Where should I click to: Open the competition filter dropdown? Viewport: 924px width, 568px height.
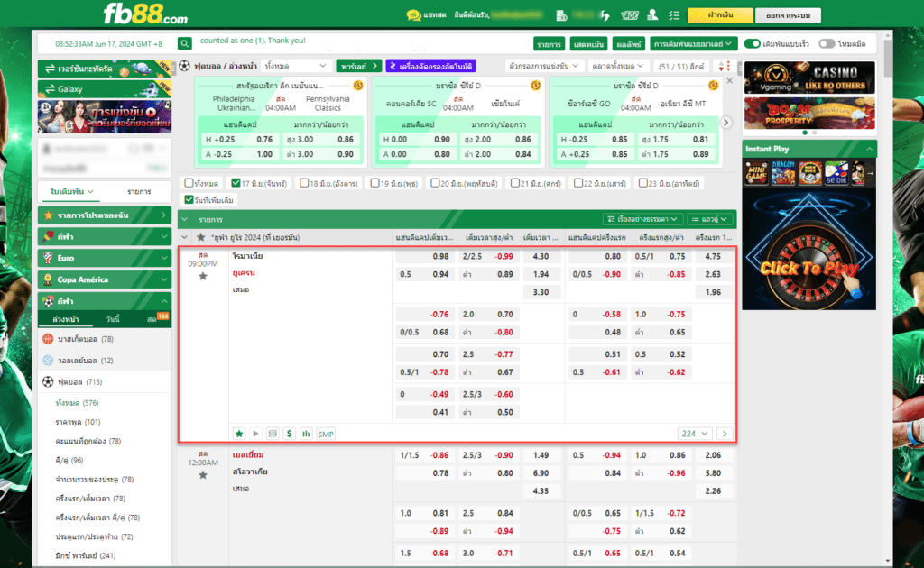(543, 66)
